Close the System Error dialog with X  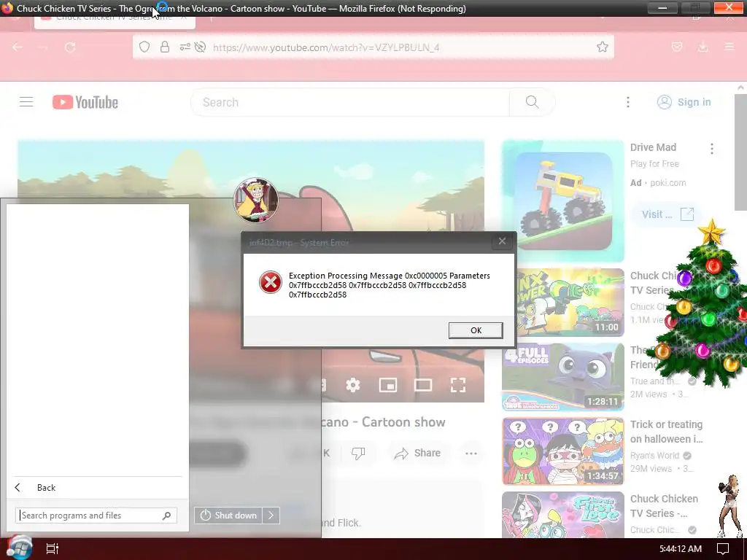point(502,241)
